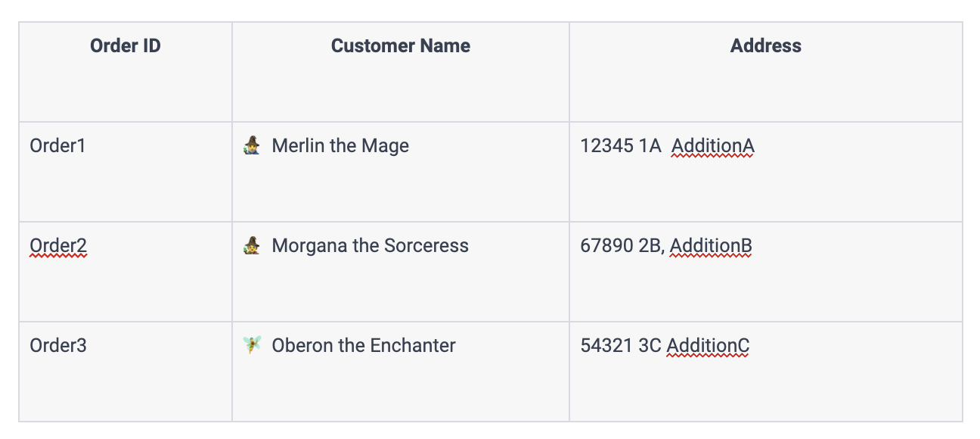This screenshot has height=439, width=980.
Task: Select the Customer Name column header
Action: 401,46
